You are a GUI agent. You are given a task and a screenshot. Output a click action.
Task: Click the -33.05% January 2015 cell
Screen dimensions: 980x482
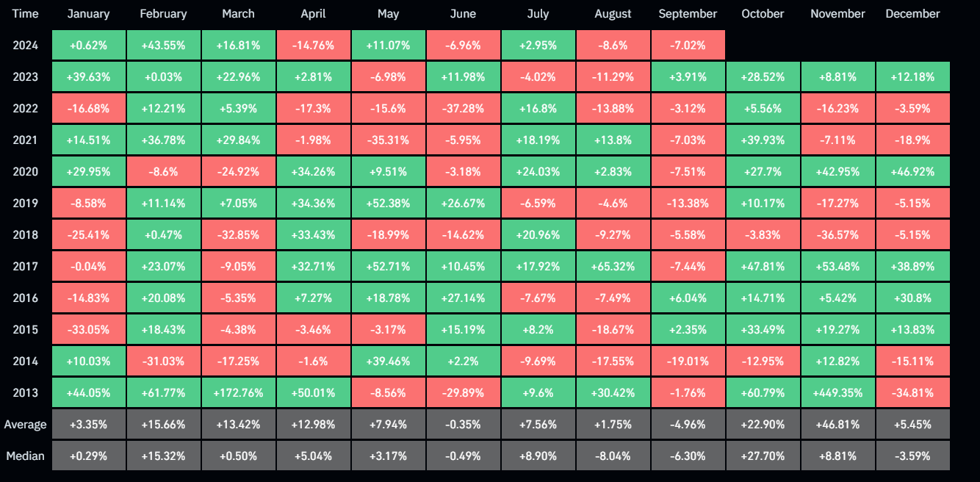point(88,330)
